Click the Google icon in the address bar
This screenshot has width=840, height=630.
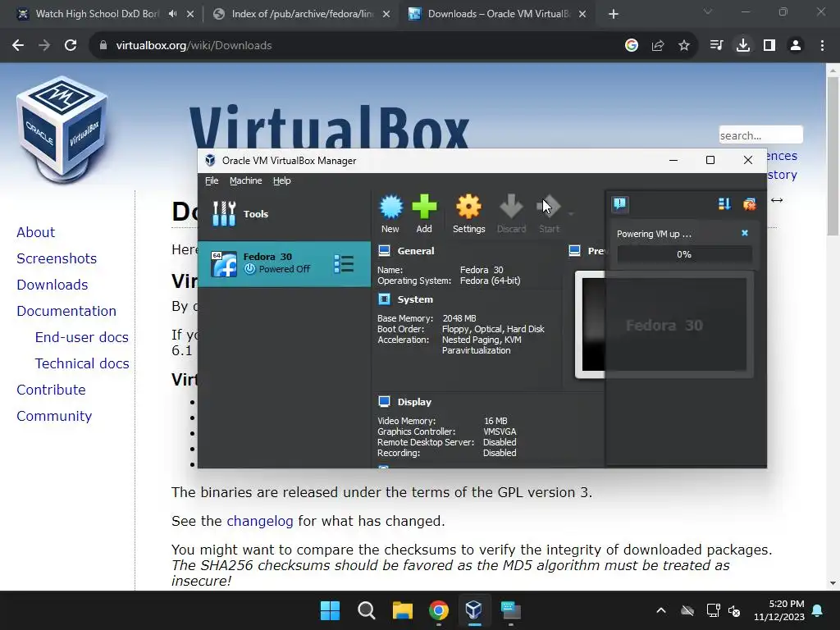pos(632,46)
